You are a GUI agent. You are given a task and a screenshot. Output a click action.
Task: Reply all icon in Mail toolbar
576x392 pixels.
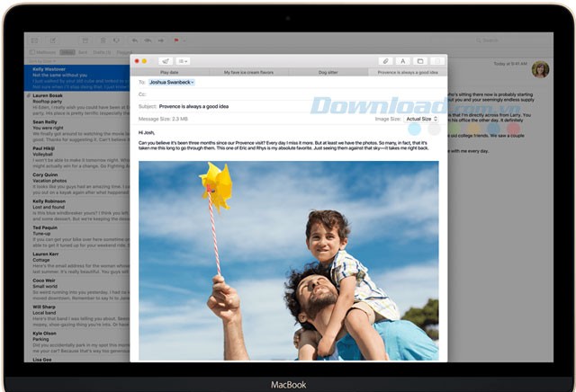[x=148, y=40]
